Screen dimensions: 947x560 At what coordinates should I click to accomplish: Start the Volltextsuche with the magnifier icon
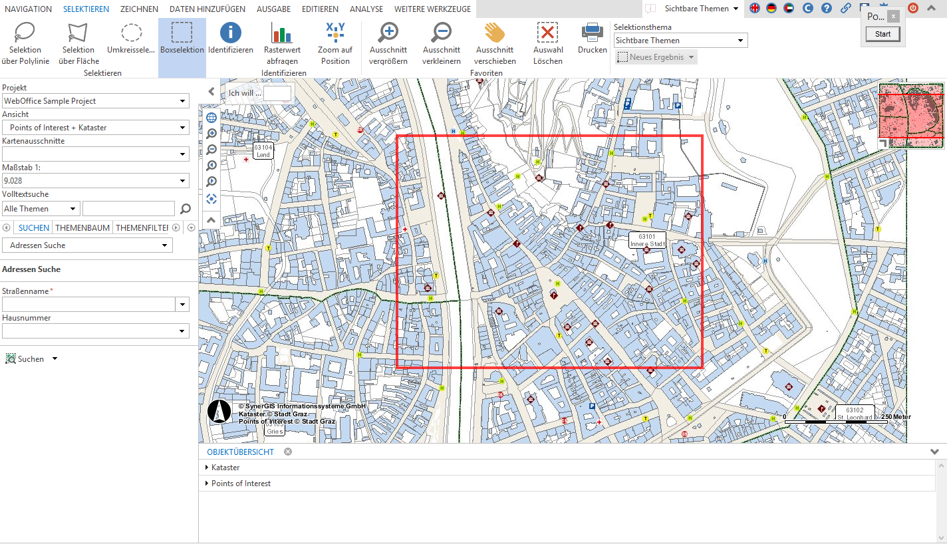(185, 208)
